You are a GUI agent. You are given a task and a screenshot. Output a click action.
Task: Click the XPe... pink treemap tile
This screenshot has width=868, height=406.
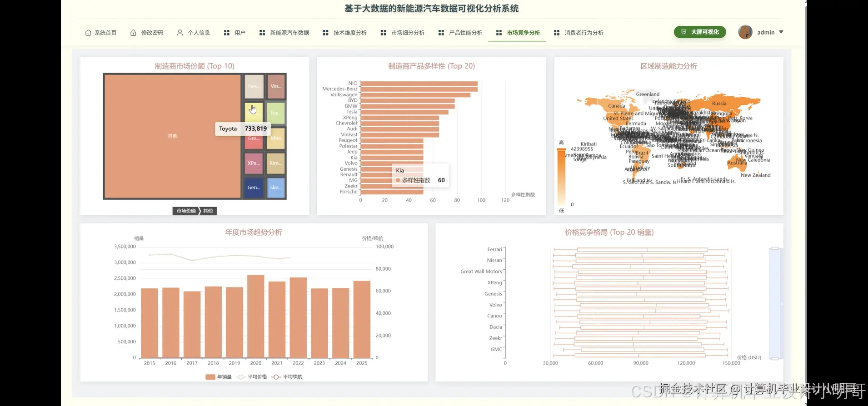(254, 163)
